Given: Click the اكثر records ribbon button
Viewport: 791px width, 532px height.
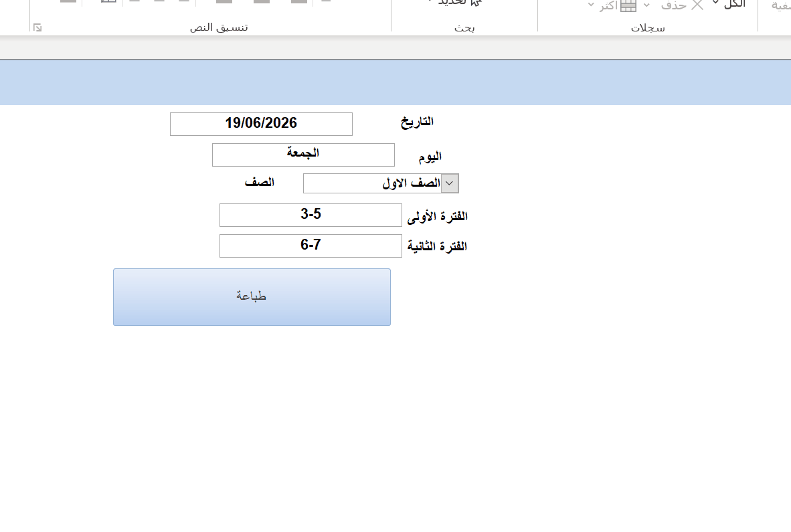Looking at the screenshot, I should tap(612, 5).
